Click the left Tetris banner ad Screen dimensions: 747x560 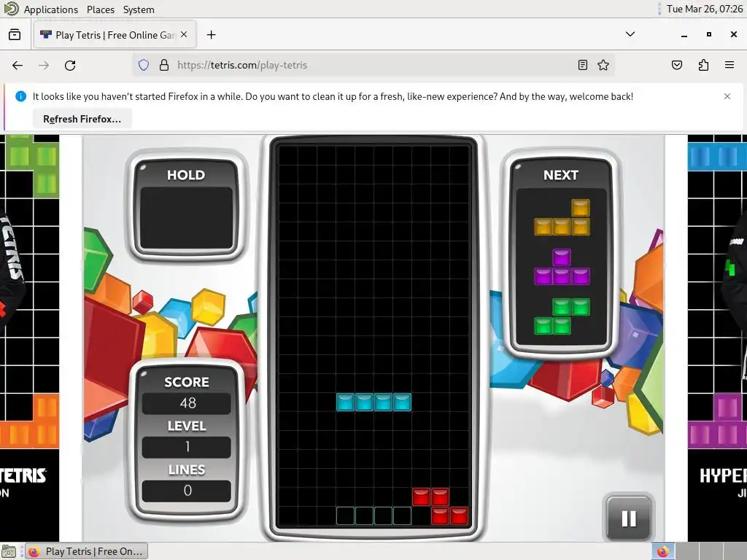tap(29, 338)
